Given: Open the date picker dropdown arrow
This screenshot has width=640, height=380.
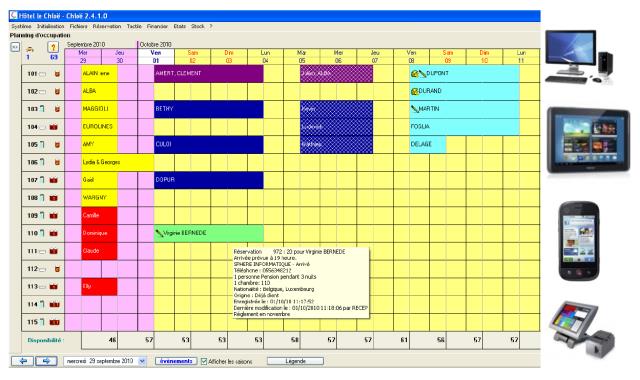Looking at the screenshot, I should point(142,361).
